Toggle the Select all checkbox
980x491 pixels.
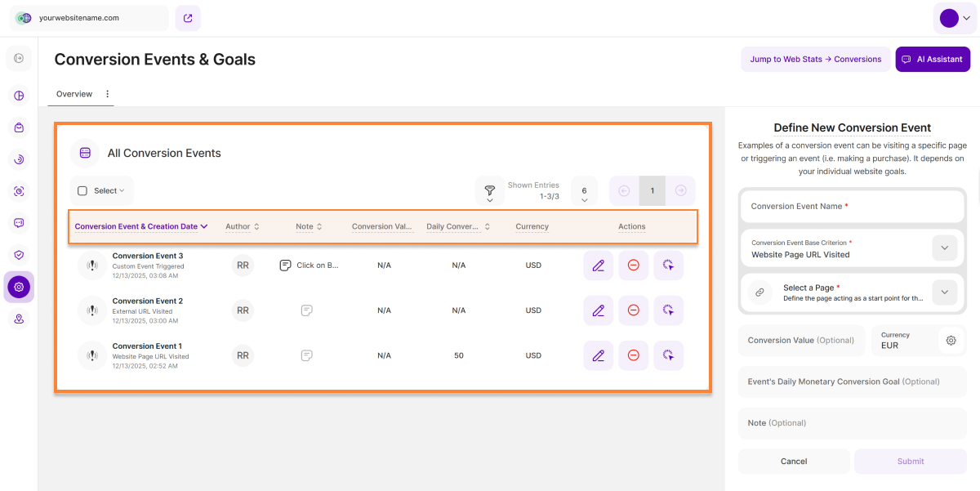pos(82,191)
